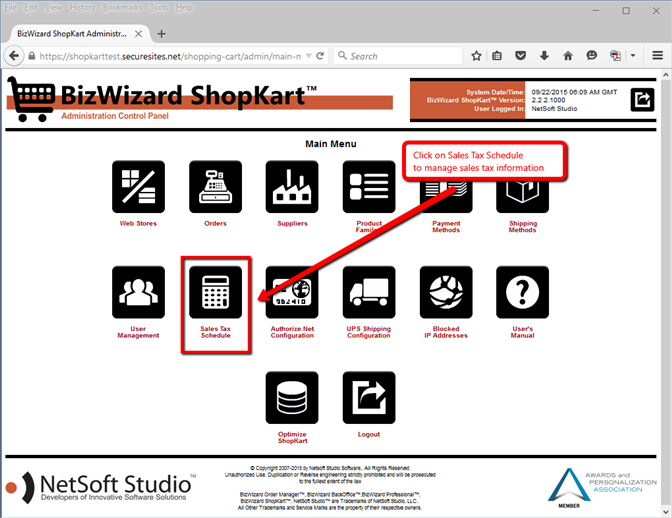Close the BizWizard ShopKart tab
Viewport: 672px width, 518px height.
[138, 33]
